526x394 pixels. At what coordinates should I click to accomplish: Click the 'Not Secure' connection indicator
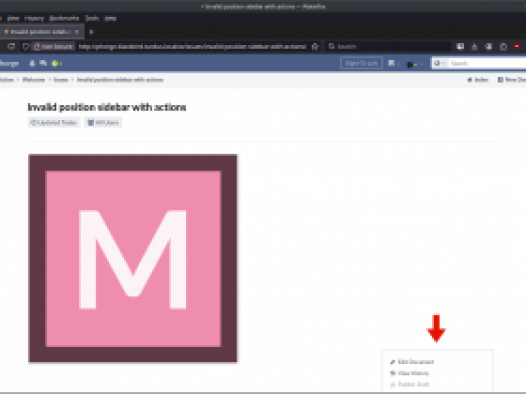tap(53, 46)
